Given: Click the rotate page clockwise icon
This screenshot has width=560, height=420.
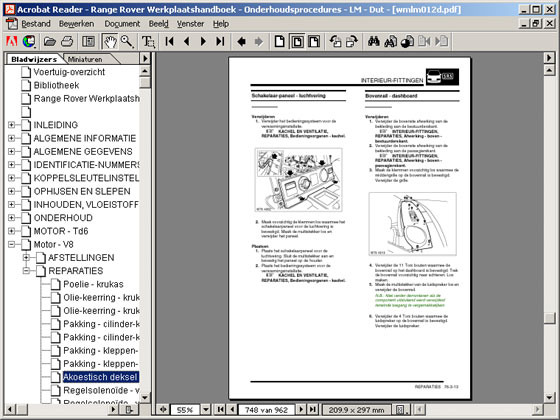Looking at the screenshot, I should [352, 41].
